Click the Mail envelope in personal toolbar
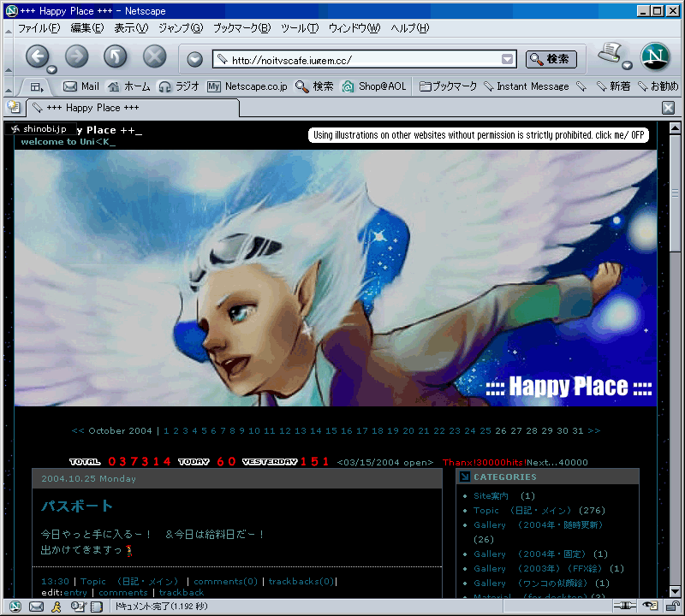This screenshot has height=616, width=685. (81, 86)
